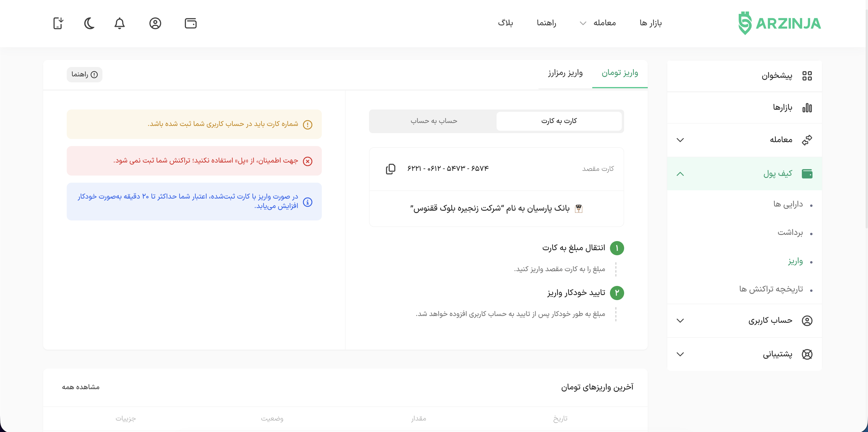Switch to واریز رمزارز tab
The height and width of the screenshot is (432, 868).
click(565, 73)
